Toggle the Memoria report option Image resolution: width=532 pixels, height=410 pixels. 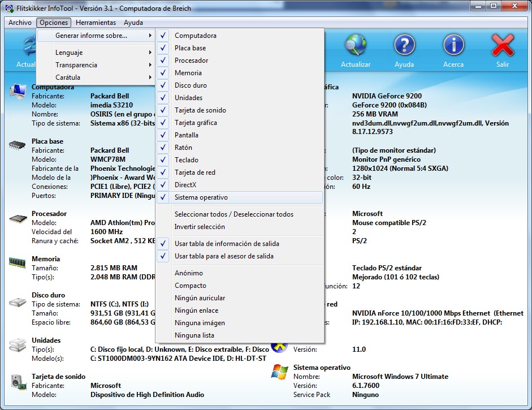[x=240, y=72]
